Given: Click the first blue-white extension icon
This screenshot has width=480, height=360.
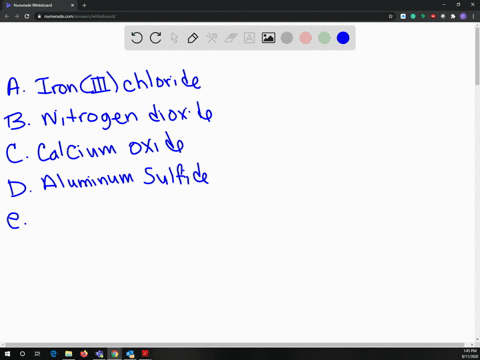Looking at the screenshot, I should (403, 16).
